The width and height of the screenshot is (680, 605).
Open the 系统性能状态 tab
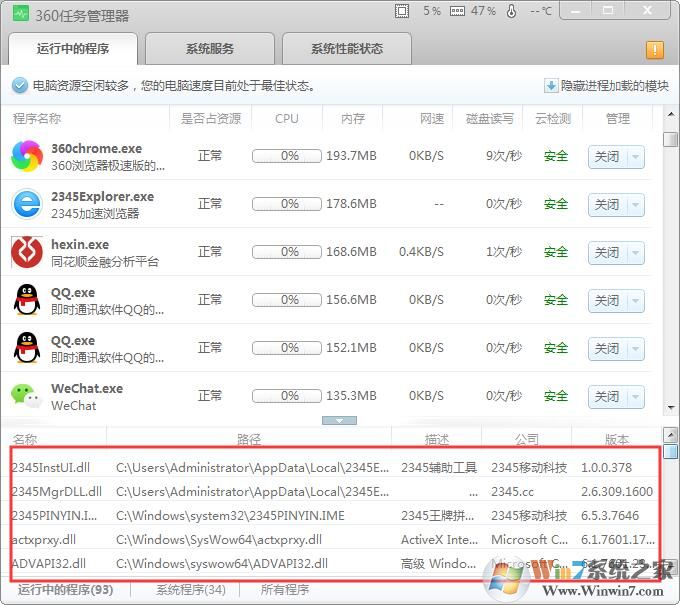coord(347,49)
